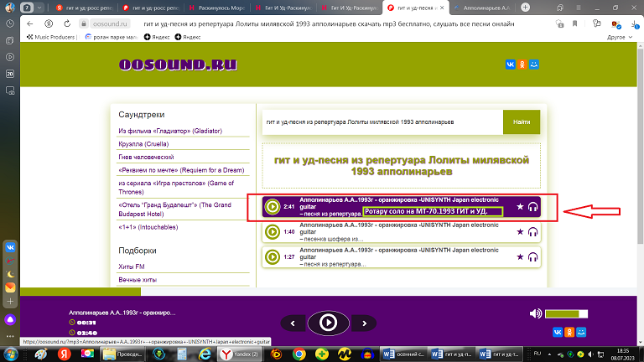Open Круэлла (Cruella) soundtrack link
Image resolution: width=644 pixels, height=362 pixels.
pos(143,144)
